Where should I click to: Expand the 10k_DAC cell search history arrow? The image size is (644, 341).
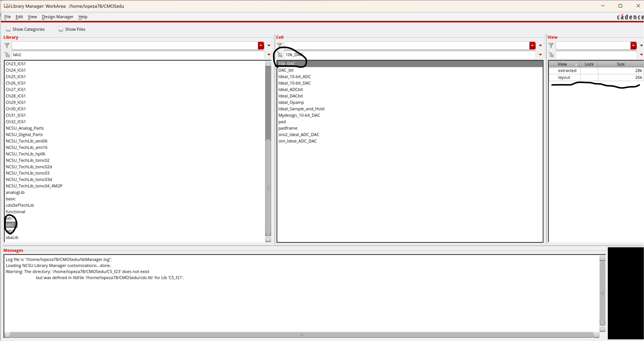540,55
